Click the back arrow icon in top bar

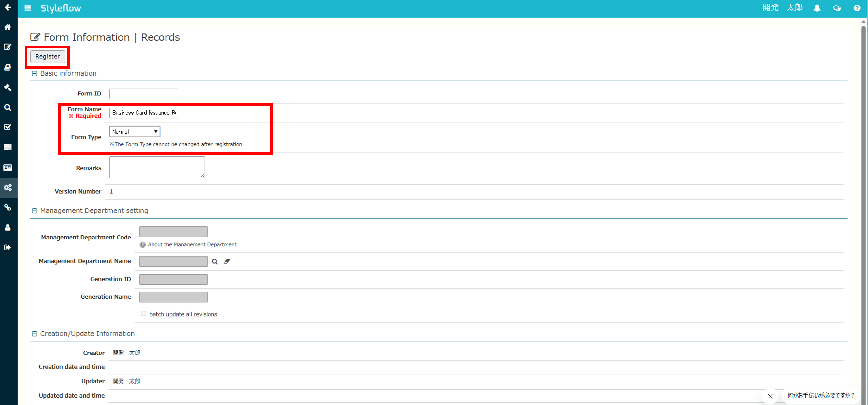pos(8,7)
